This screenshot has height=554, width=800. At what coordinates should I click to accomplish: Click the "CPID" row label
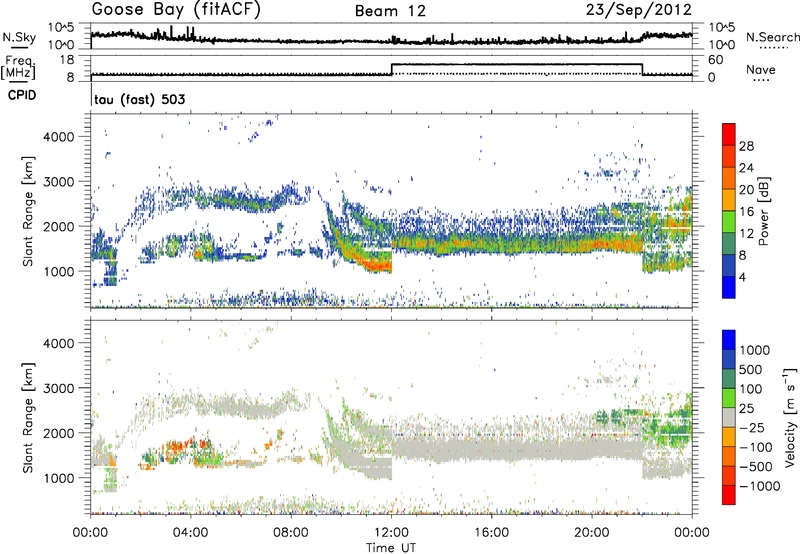click(x=22, y=95)
